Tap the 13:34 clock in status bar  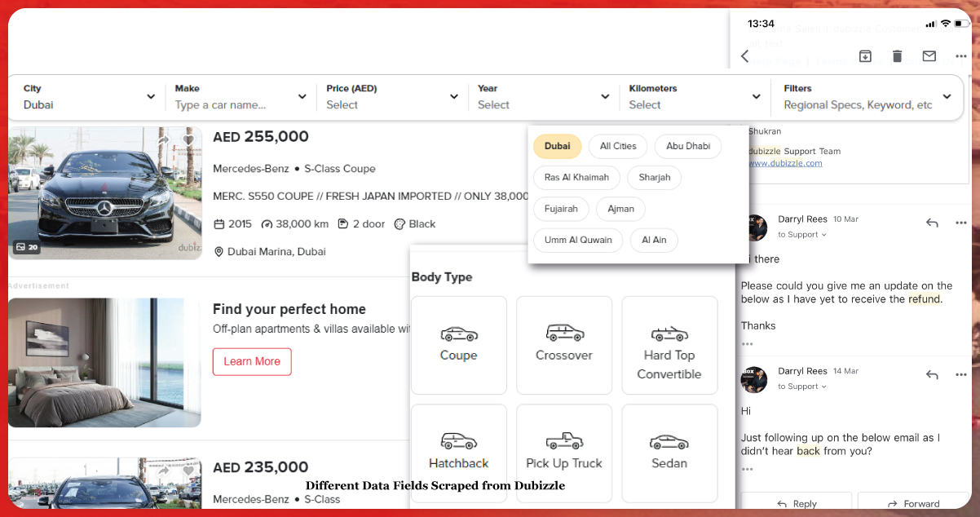click(761, 24)
